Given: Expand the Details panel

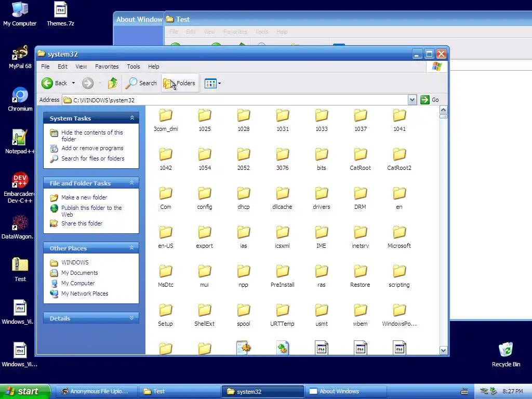Looking at the screenshot, I should 132,318.
